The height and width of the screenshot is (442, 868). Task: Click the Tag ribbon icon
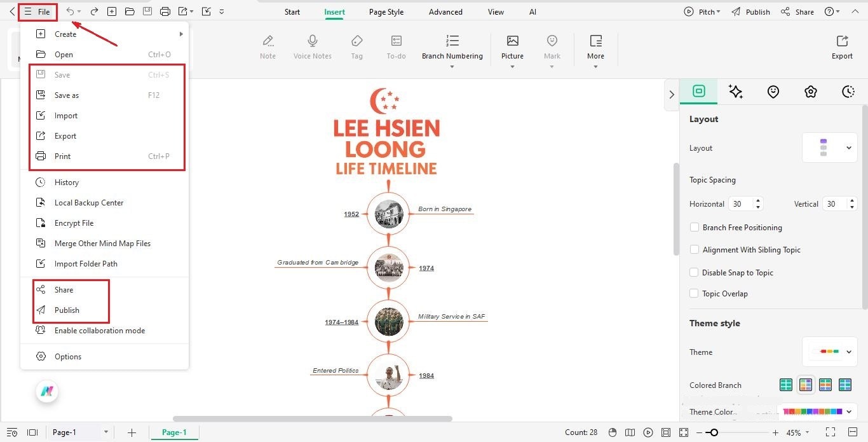[357, 48]
